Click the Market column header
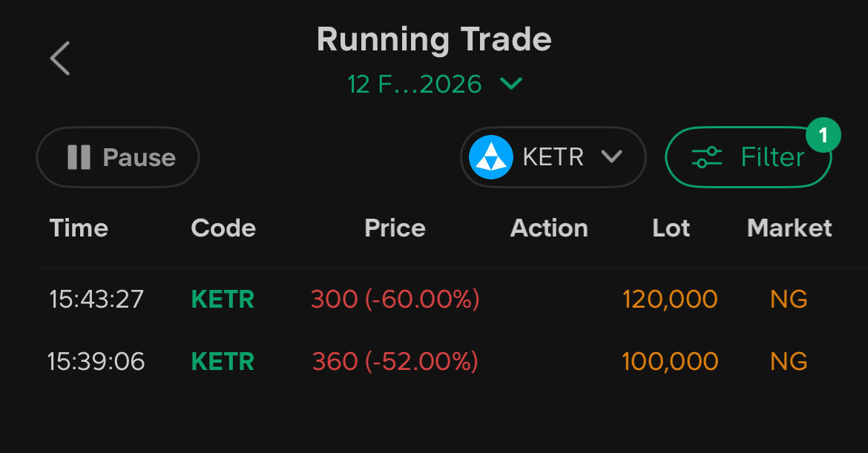868x453 pixels. pos(789,228)
